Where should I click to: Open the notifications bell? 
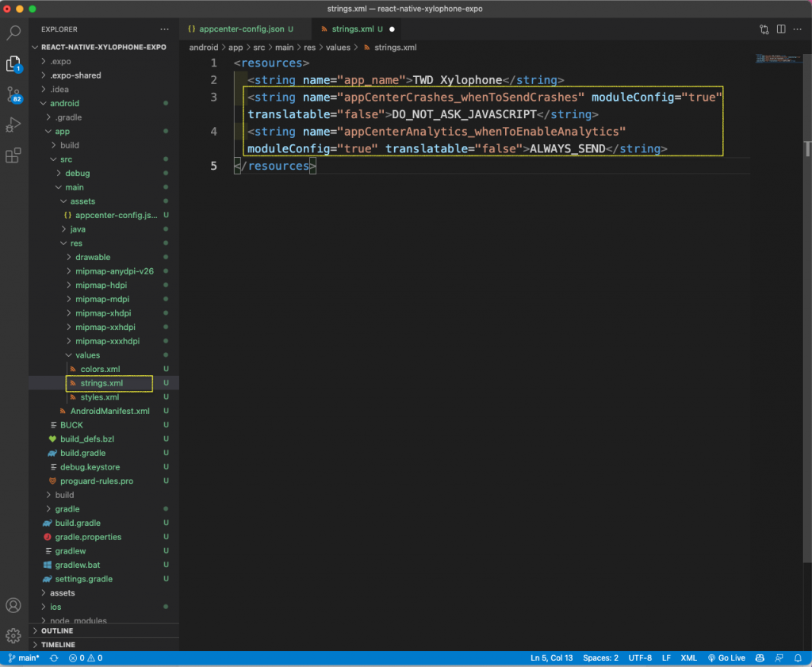point(798,658)
